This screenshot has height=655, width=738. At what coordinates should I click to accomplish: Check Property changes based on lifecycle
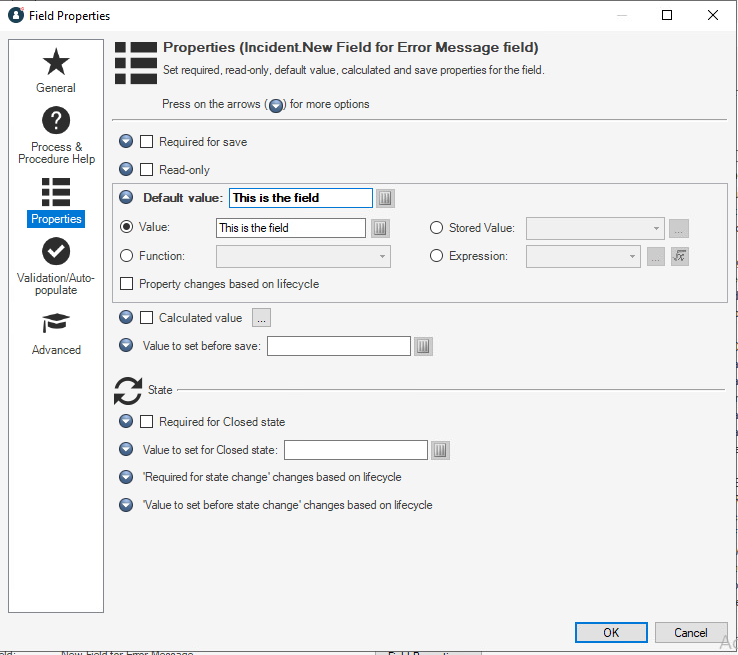click(x=127, y=284)
